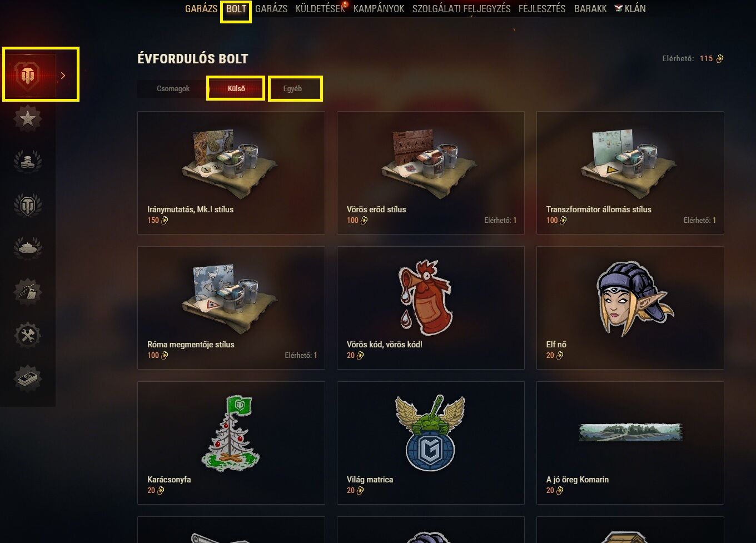This screenshot has width=756, height=543.
Task: Open the World of Tanks emblem category
Action: pos(28,205)
